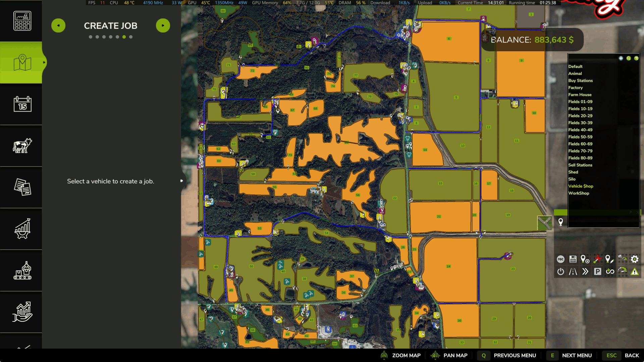This screenshot has width=644, height=362.
Task: Open the contracts documents sidebar icon
Action: (22, 187)
